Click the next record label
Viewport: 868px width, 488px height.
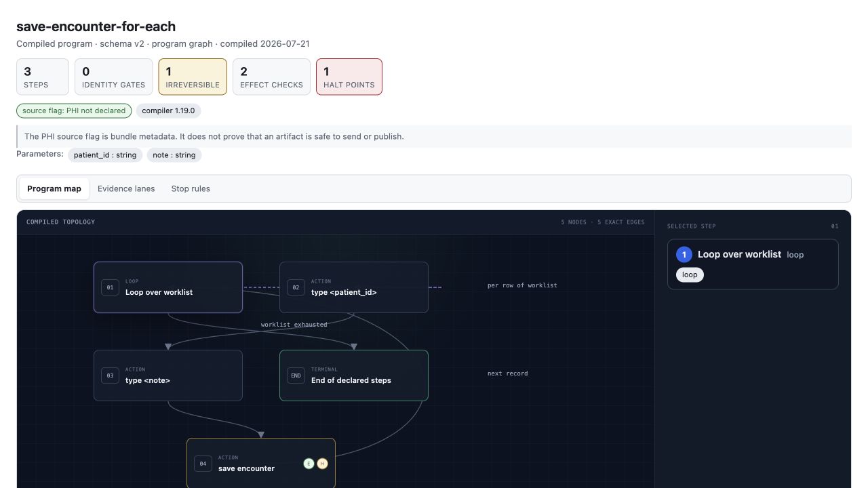507,373
